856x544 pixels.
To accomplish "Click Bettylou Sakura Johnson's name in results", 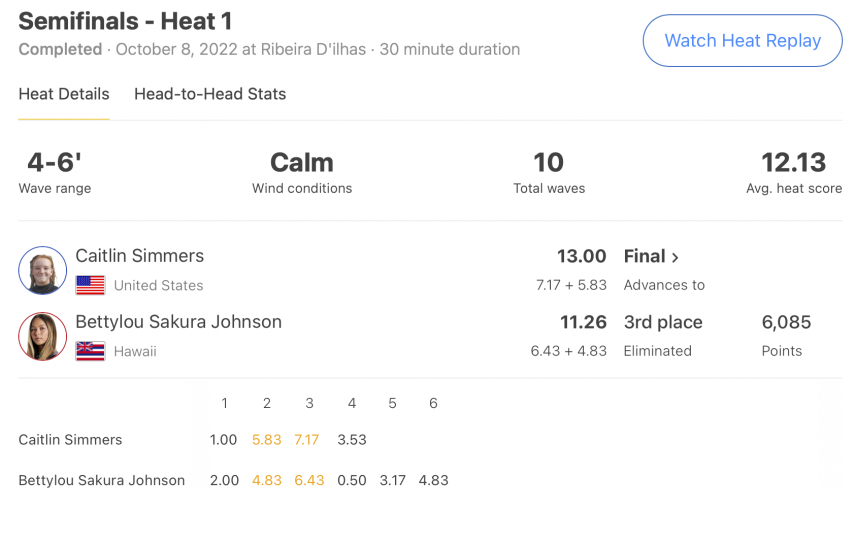I will (179, 322).
